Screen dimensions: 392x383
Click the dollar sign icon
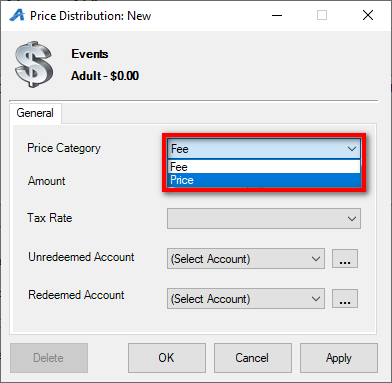point(34,64)
